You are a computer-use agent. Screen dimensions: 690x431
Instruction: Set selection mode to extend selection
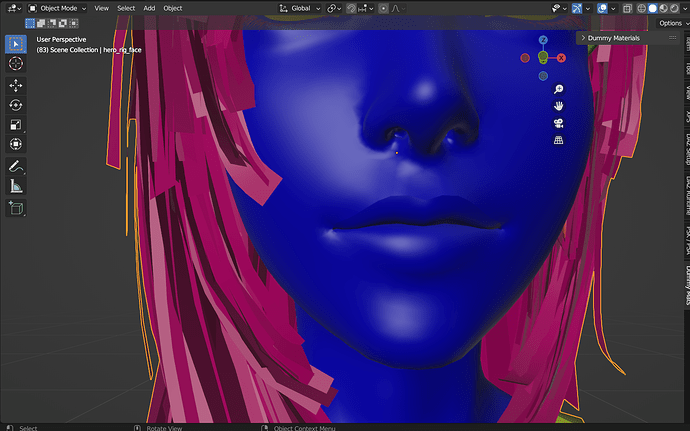tap(41, 23)
